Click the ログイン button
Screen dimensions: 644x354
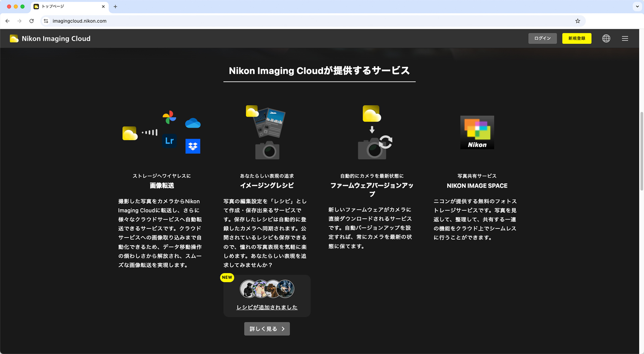tap(542, 38)
